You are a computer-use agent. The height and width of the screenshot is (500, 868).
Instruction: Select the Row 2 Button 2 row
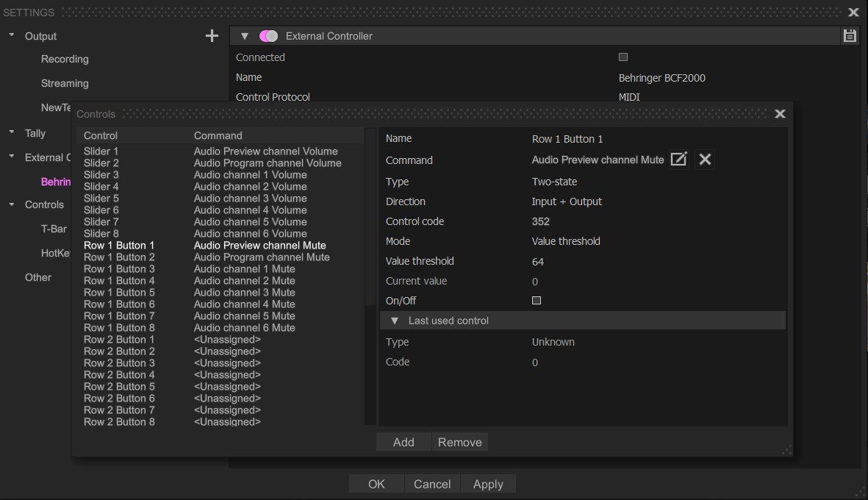click(x=220, y=351)
